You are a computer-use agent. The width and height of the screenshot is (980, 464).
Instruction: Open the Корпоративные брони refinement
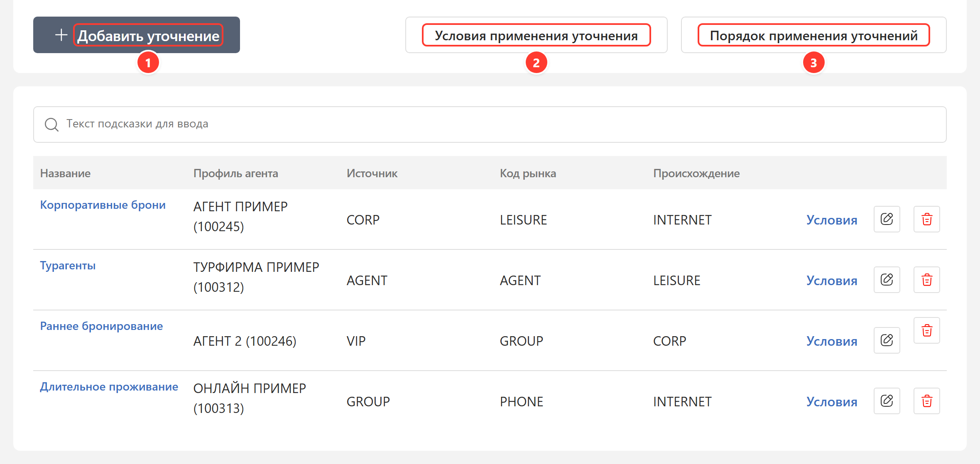[x=103, y=205]
